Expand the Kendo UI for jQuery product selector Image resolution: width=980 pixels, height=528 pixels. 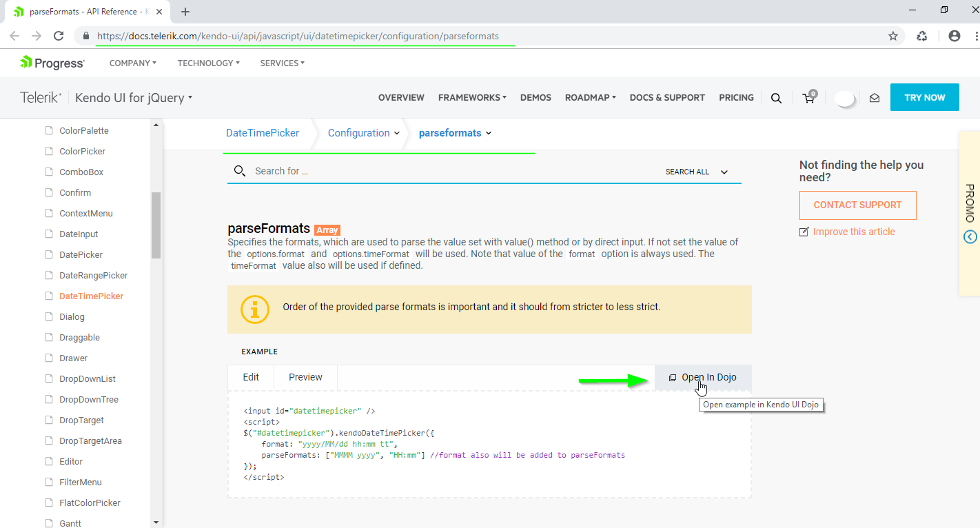[134, 98]
